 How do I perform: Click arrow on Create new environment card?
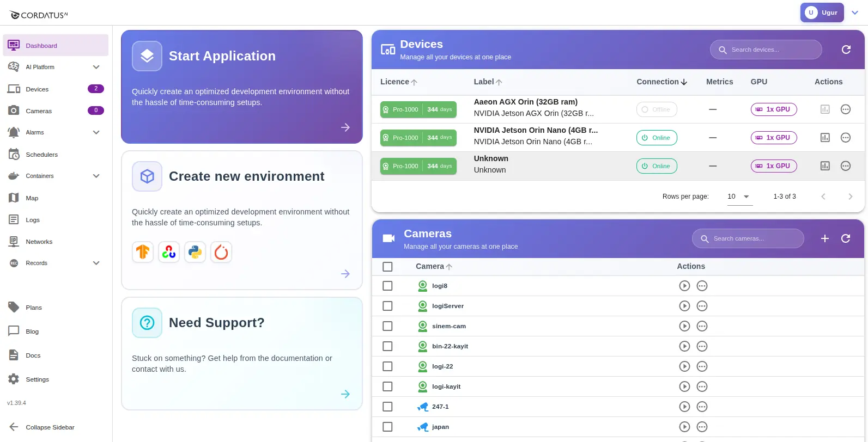(345, 274)
